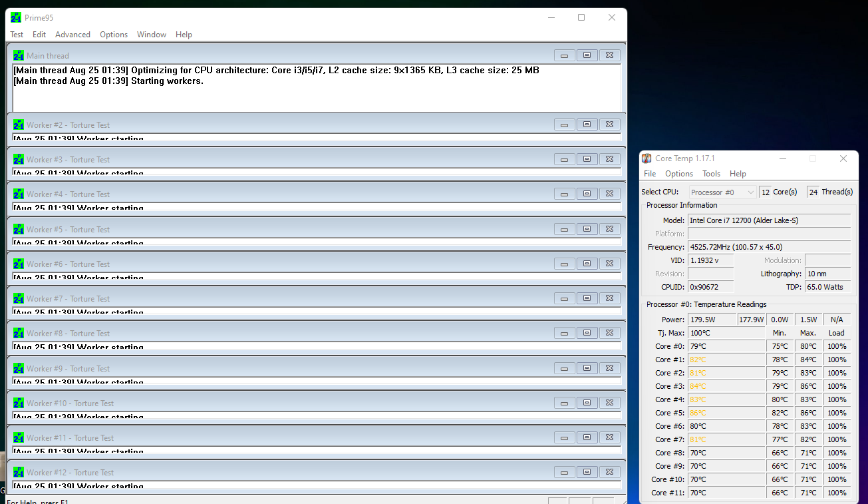The width and height of the screenshot is (868, 504).
Task: Minimize the Prime95 main window
Action: click(551, 17)
